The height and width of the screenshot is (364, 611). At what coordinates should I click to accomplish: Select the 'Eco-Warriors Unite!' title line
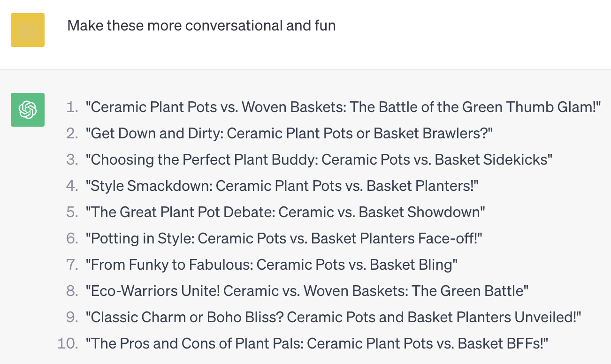pos(307,291)
